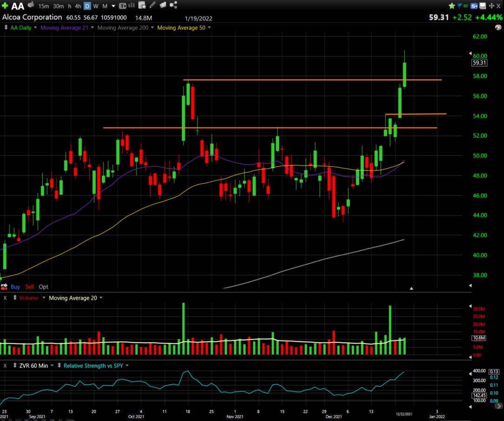Click up-down arrows beside ZVR 60 Min
The height and width of the screenshot is (421, 504).
pos(15,365)
